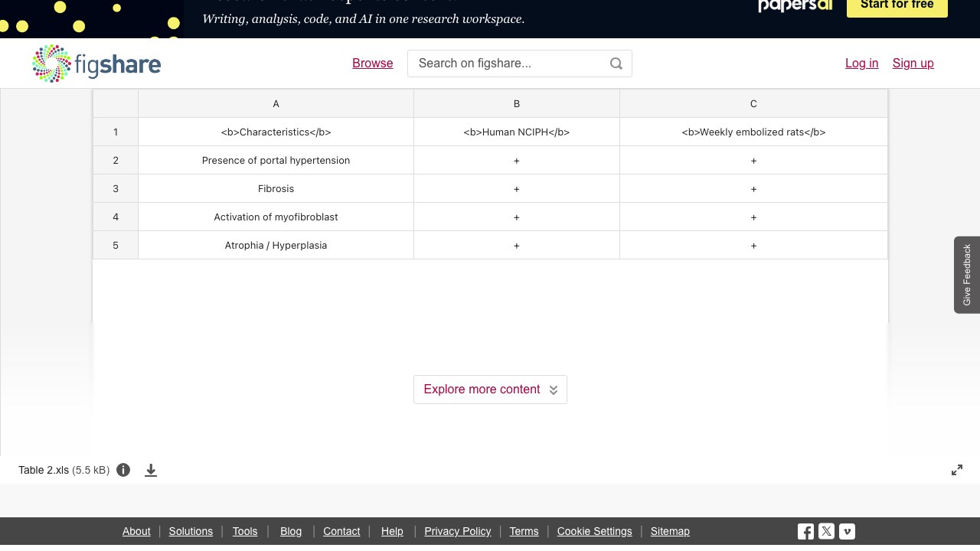980x551 pixels.
Task: Select column C header
Action: click(753, 104)
